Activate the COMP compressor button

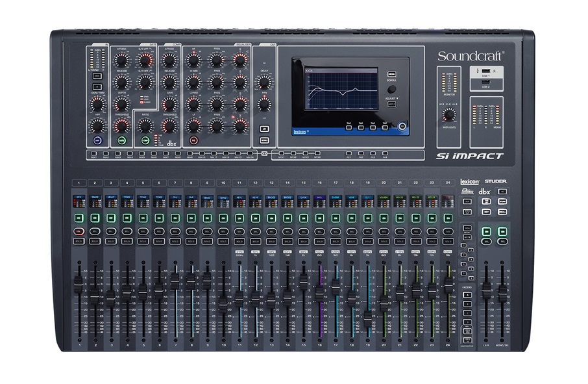[x=145, y=139]
